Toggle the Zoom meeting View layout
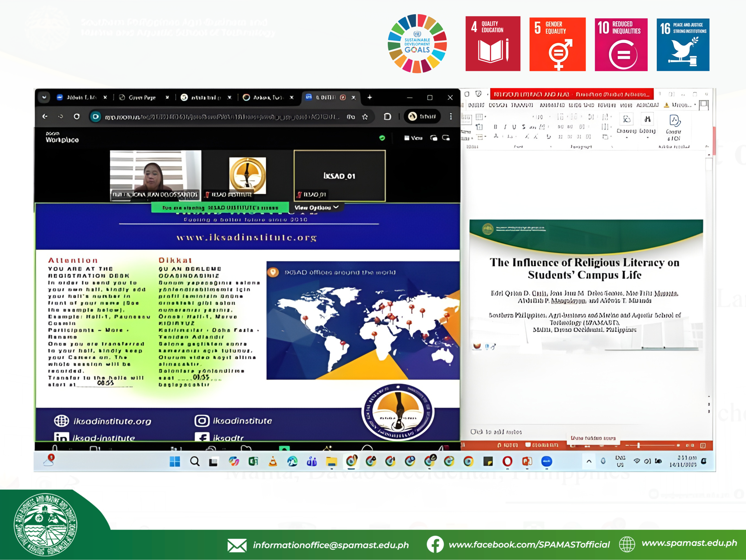This screenshot has width=746, height=560. [414, 138]
